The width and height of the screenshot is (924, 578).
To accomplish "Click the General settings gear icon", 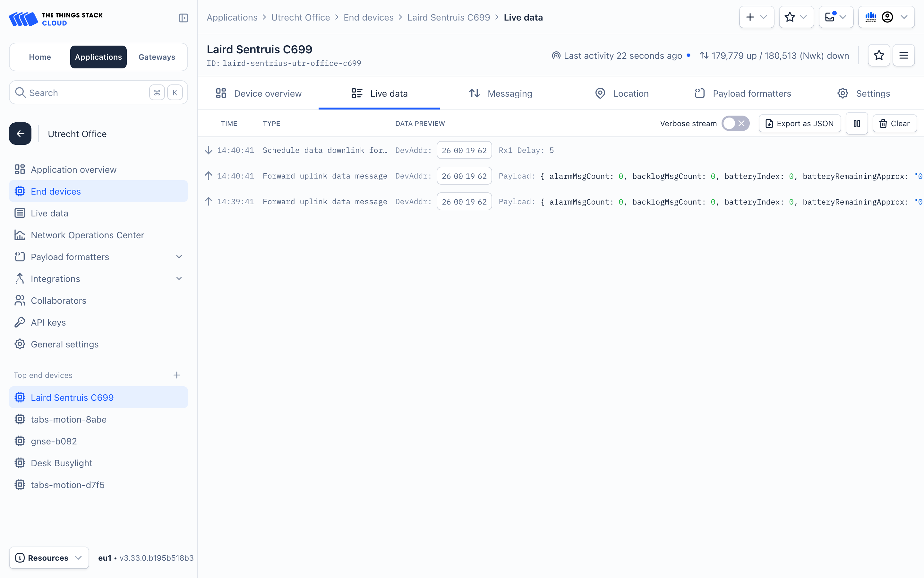I will [20, 344].
